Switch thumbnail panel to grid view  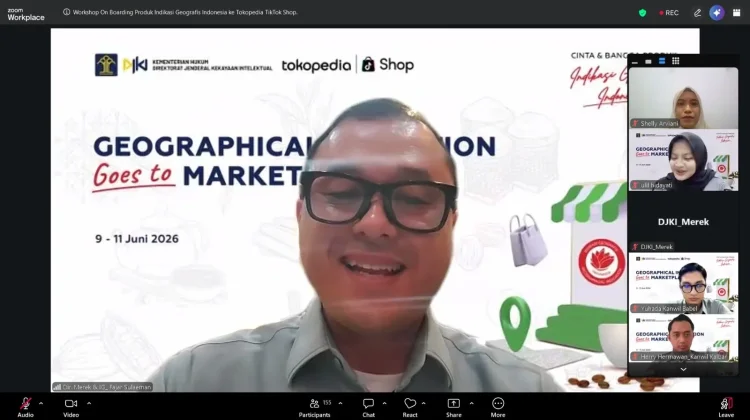click(x=675, y=61)
